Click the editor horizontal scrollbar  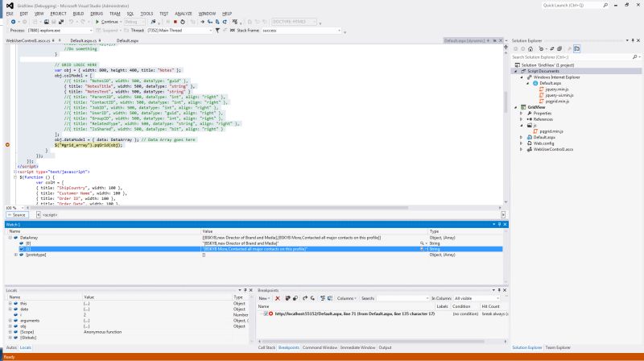[x=217, y=208]
